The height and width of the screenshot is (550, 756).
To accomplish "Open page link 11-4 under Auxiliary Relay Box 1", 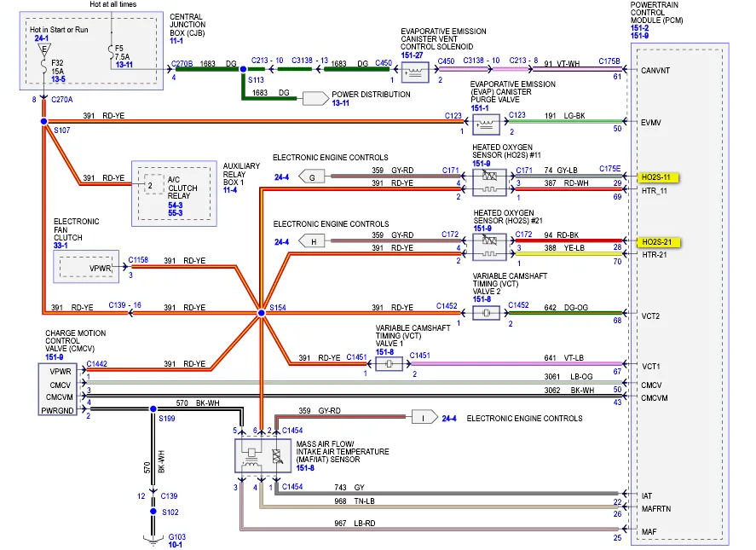I will pyautogui.click(x=230, y=190).
